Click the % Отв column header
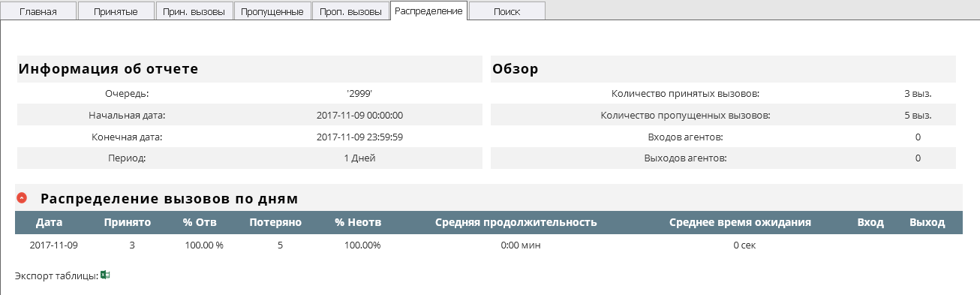The image size is (980, 295). click(202, 222)
